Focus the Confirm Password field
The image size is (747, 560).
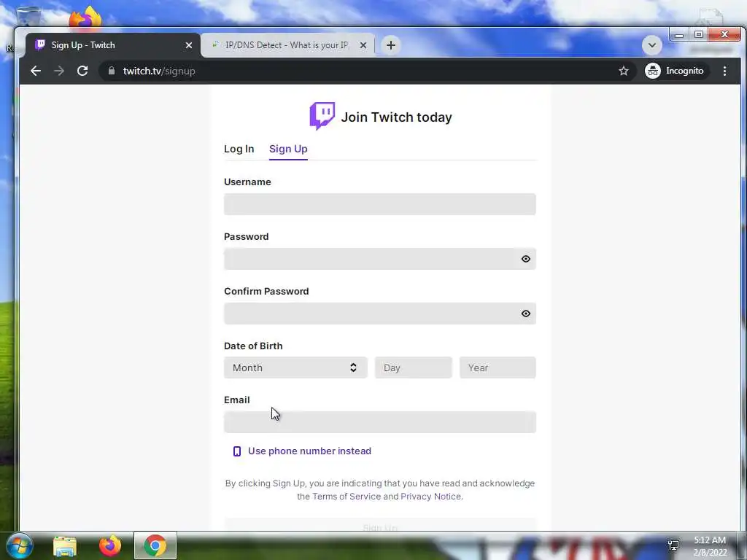point(379,314)
